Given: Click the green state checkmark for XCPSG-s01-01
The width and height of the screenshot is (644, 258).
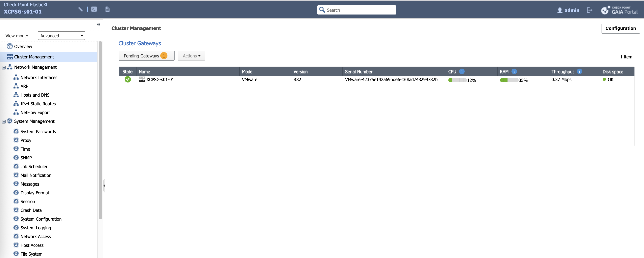Looking at the screenshot, I should (128, 80).
